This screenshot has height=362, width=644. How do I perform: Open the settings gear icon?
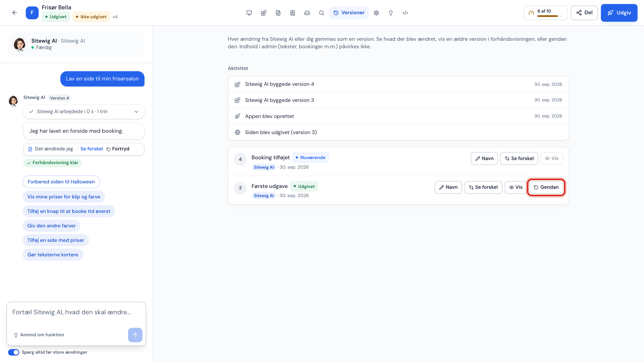pyautogui.click(x=376, y=13)
